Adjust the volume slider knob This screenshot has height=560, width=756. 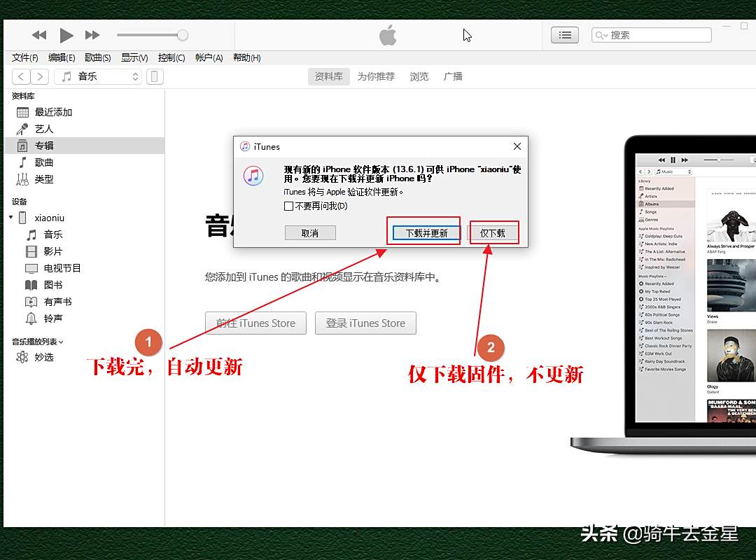[x=182, y=35]
